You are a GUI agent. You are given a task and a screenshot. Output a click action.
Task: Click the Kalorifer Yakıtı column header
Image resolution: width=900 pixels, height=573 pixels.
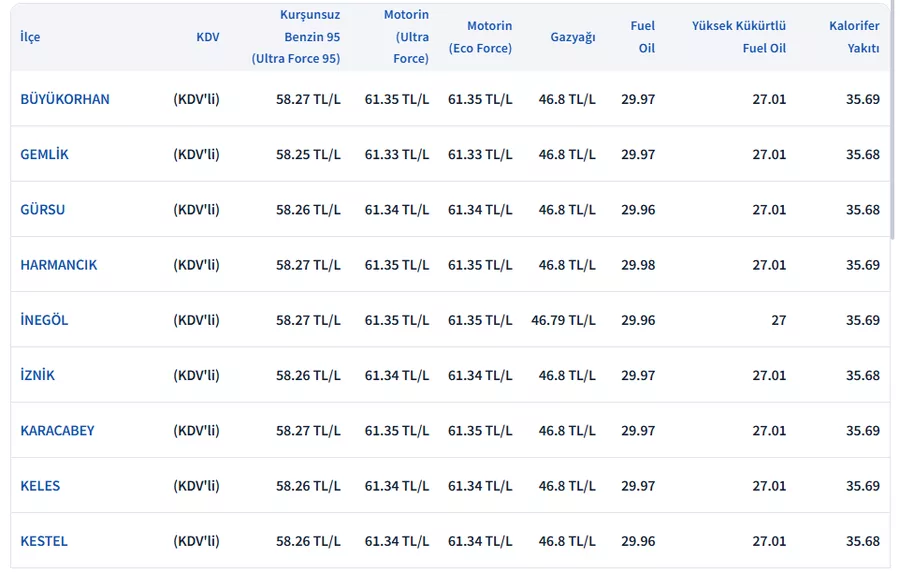(855, 37)
